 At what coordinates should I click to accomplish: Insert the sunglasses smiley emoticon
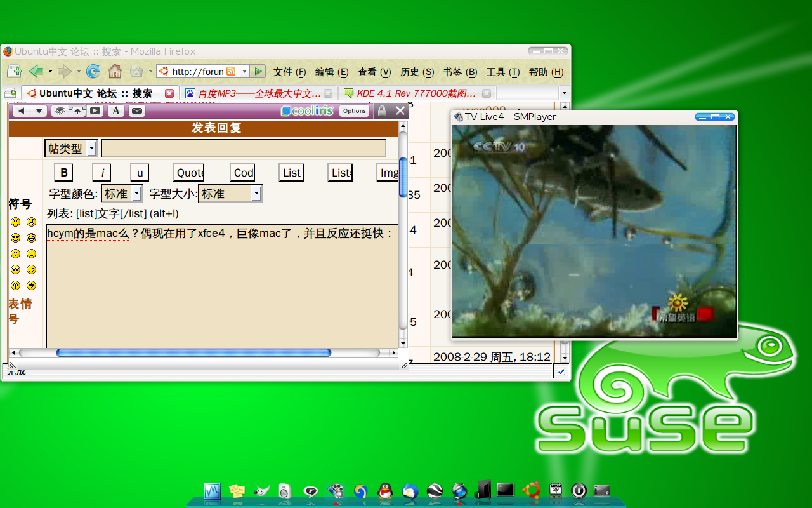[15, 237]
